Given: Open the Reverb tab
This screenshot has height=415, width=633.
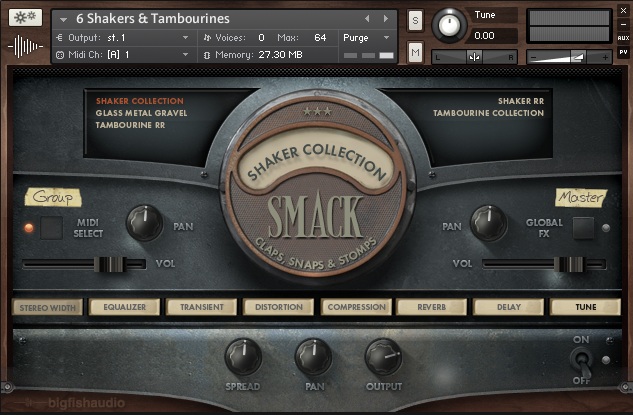Looking at the screenshot, I should (432, 307).
